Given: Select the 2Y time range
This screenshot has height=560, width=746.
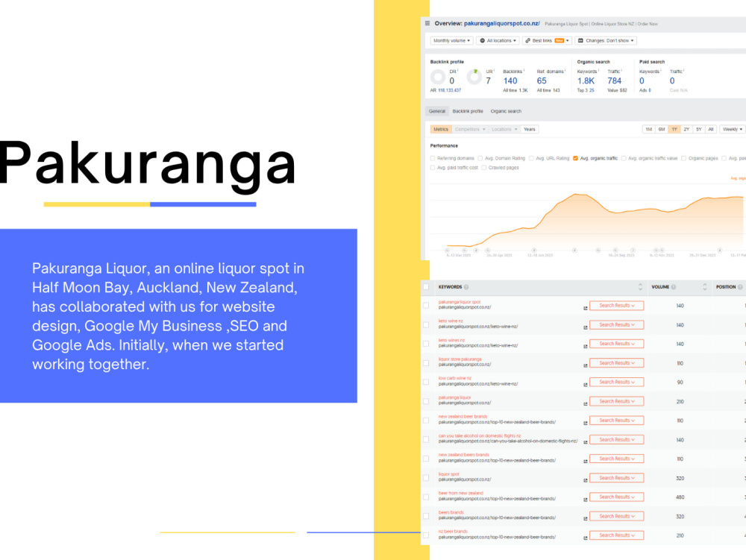Looking at the screenshot, I should (686, 129).
